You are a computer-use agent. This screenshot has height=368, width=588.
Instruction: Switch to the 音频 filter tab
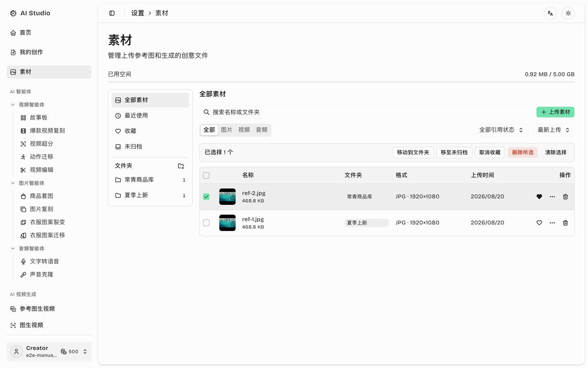tap(262, 130)
